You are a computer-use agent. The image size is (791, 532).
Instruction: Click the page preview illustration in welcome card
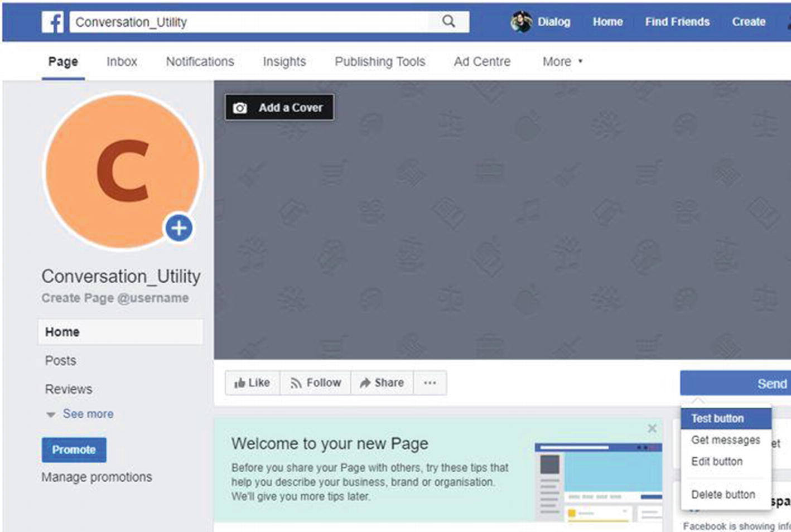599,482
